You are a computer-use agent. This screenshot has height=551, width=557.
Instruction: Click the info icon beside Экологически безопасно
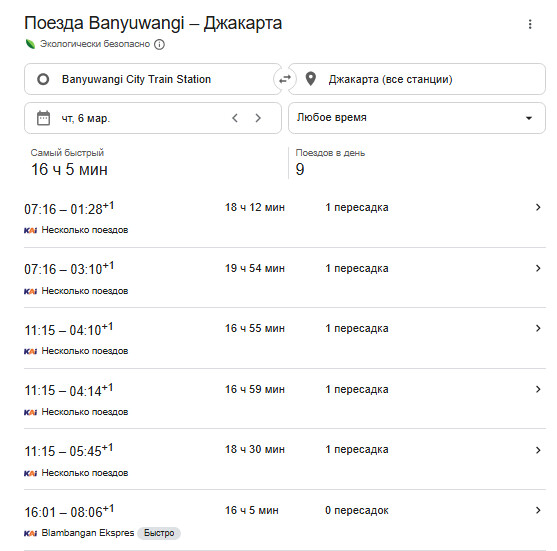(159, 44)
